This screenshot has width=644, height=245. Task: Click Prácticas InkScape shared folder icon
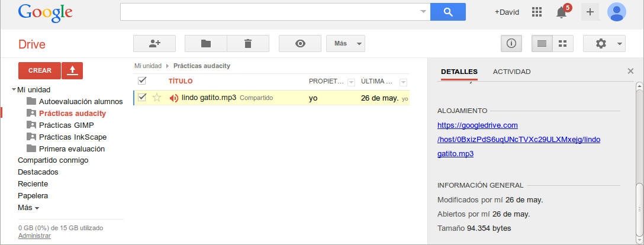point(31,137)
